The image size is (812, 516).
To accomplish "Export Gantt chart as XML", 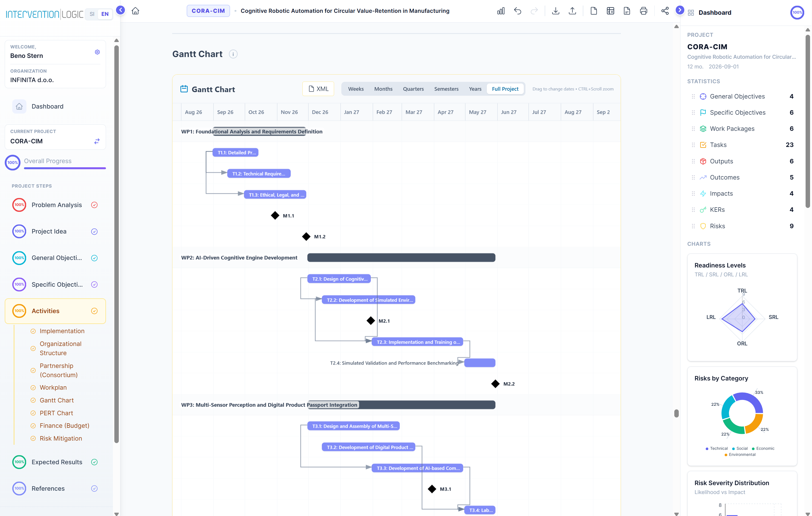I will pos(318,89).
